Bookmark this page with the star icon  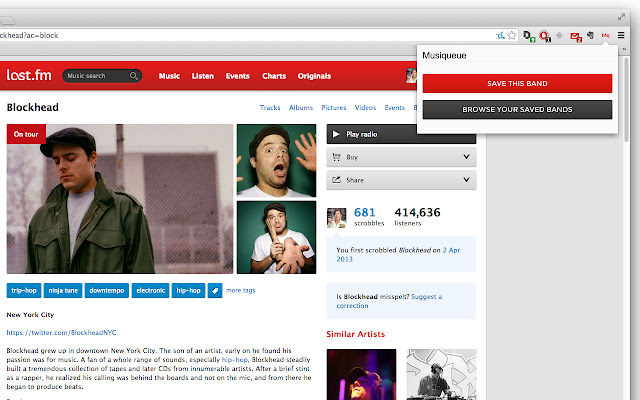click(x=512, y=36)
